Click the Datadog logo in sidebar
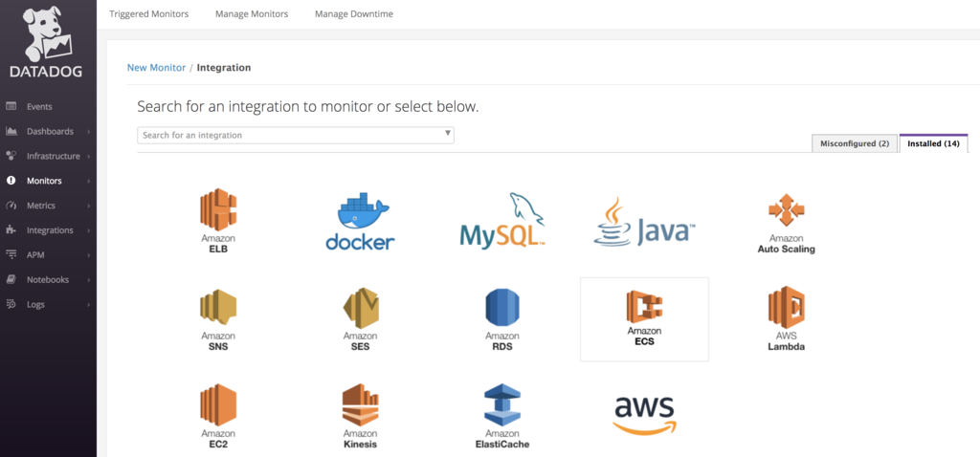980x457 pixels. [46, 42]
